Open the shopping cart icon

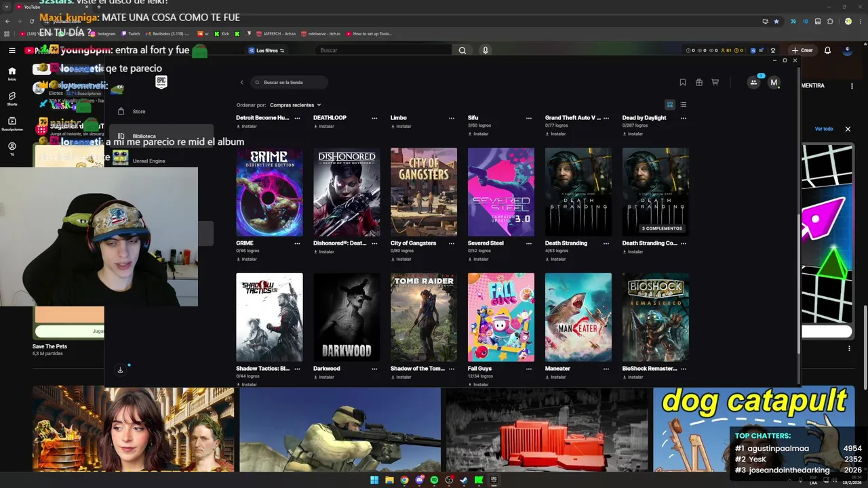[x=715, y=83]
